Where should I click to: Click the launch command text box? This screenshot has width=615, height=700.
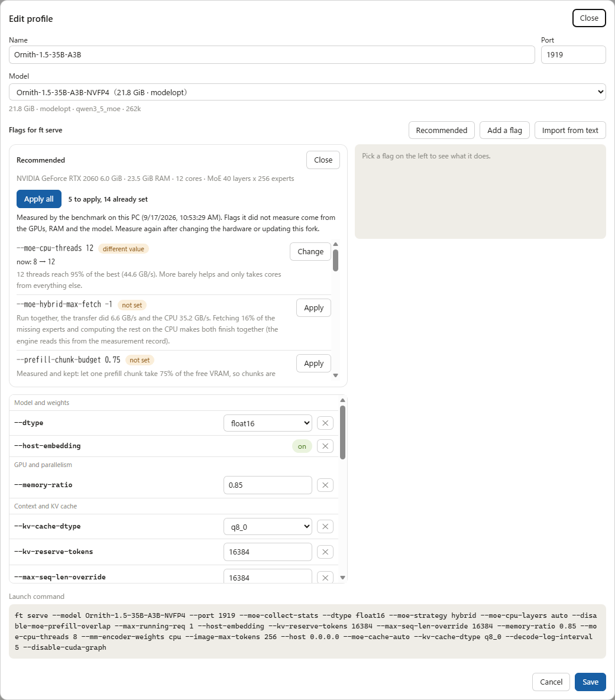(x=307, y=631)
